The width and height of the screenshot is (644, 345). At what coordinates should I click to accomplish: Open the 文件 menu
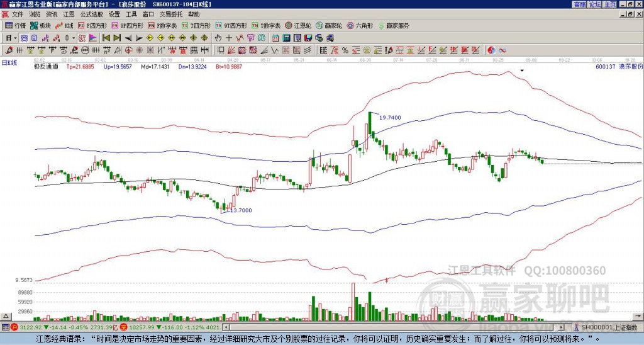coord(18,14)
